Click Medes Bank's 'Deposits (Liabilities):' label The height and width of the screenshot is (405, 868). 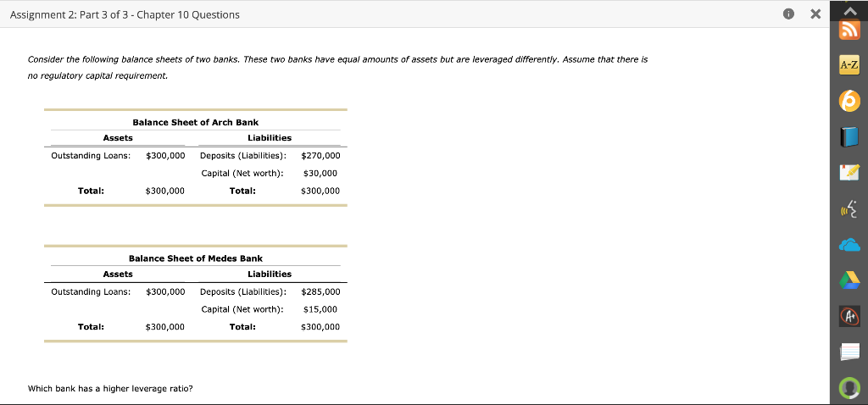pyautogui.click(x=243, y=291)
